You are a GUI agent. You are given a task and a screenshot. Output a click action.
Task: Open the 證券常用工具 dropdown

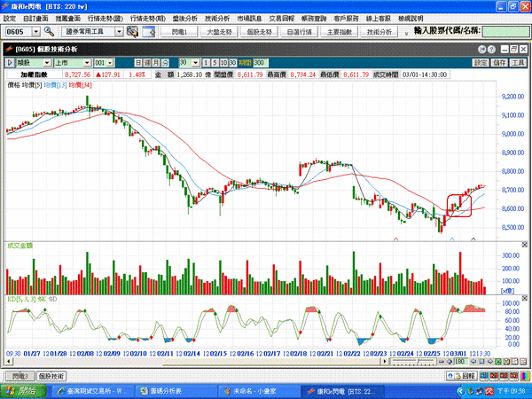pos(119,32)
